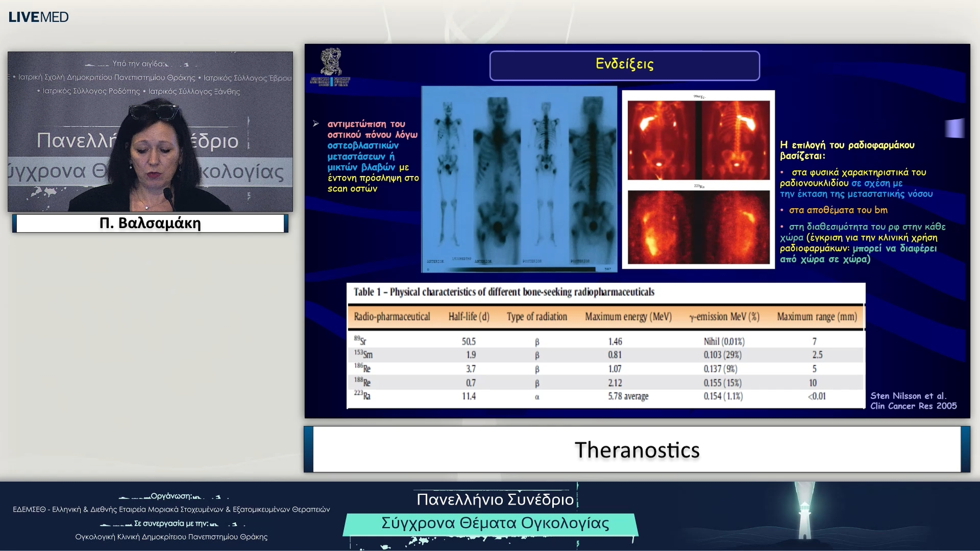This screenshot has width=980, height=551.
Task: Click the speaker webcam video
Action: (x=150, y=131)
